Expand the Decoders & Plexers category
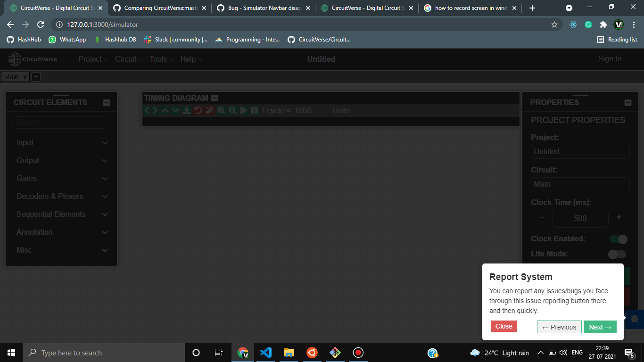 point(62,197)
